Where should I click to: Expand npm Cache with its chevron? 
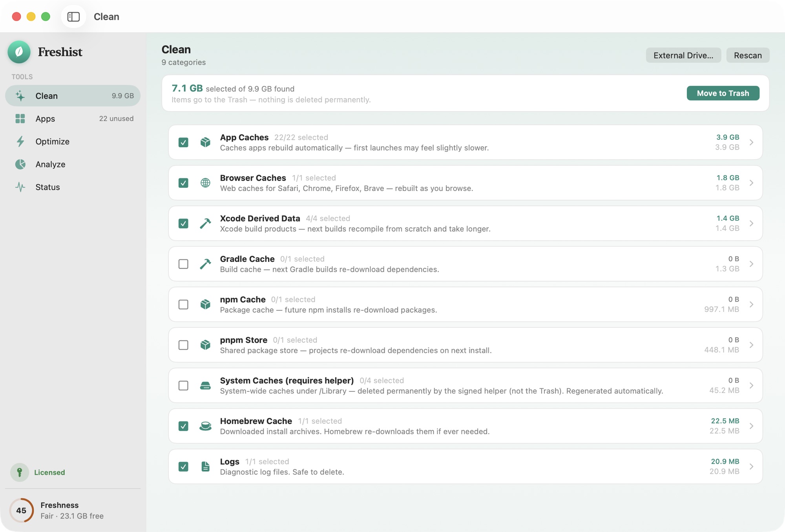click(751, 304)
